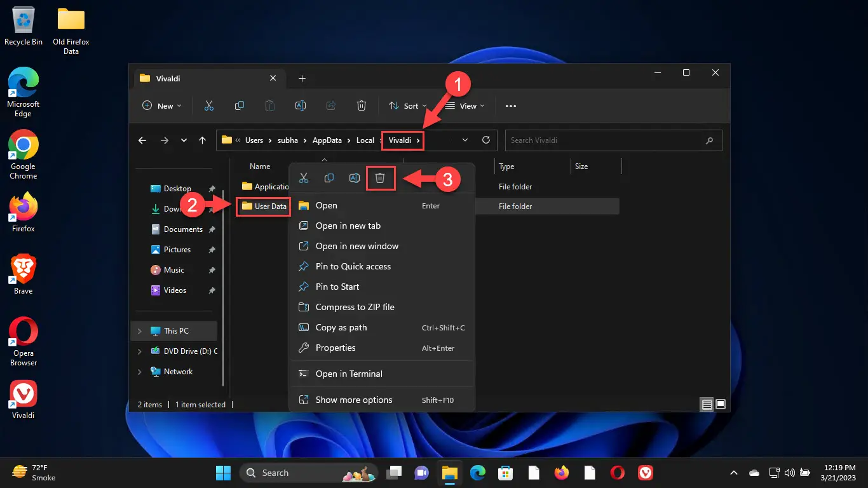Expand Network tree node

[x=140, y=372]
